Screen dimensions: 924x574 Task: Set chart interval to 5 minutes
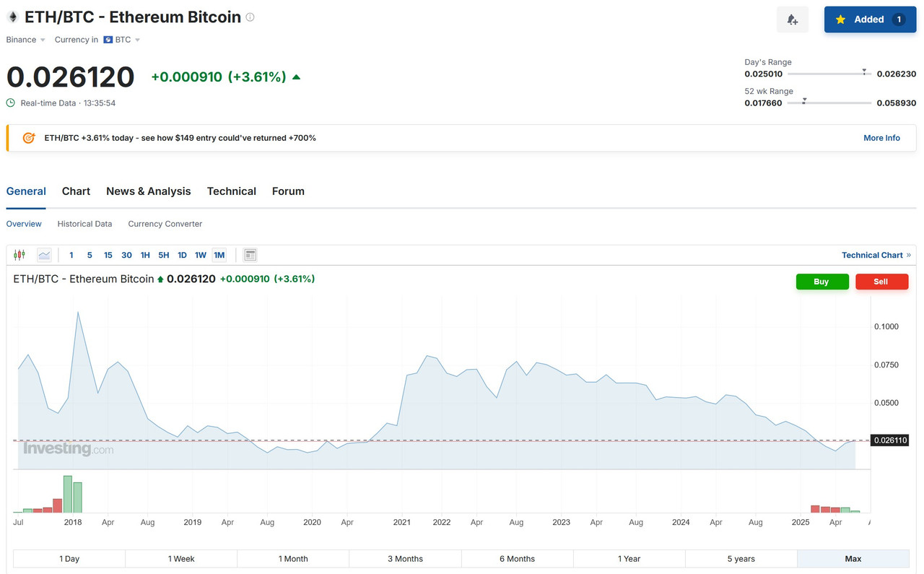point(90,255)
